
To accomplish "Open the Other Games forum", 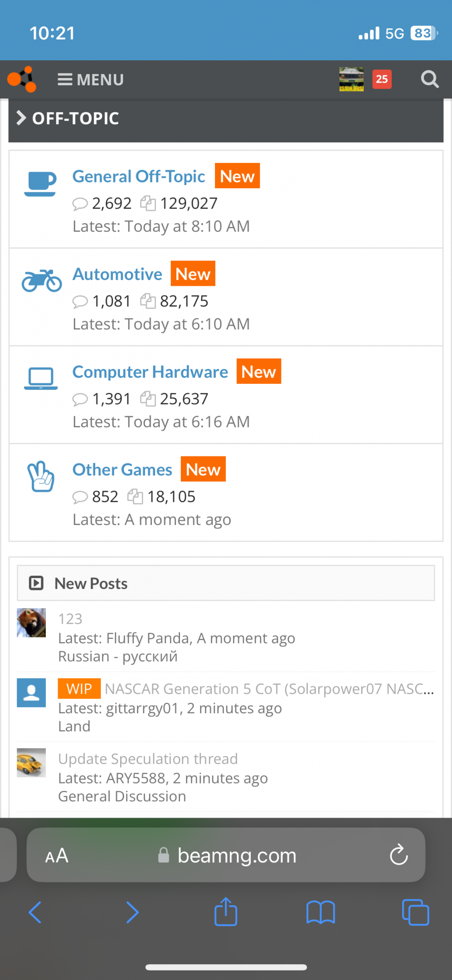I will (x=122, y=470).
